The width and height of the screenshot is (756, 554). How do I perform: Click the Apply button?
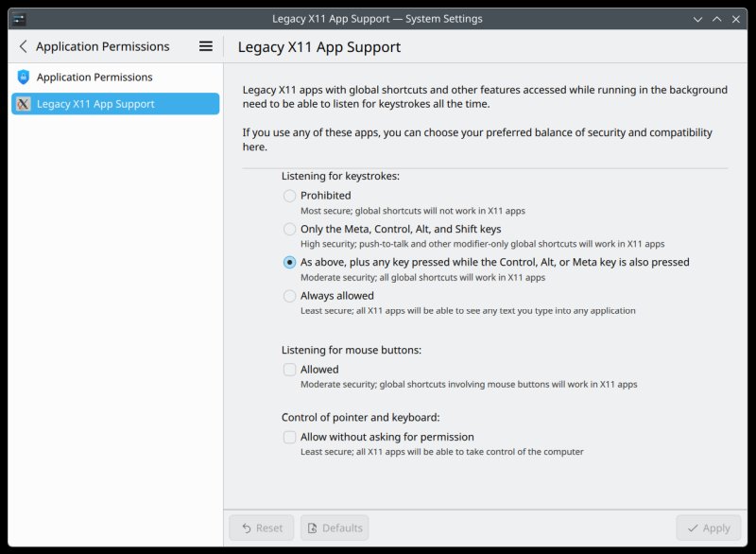point(708,528)
